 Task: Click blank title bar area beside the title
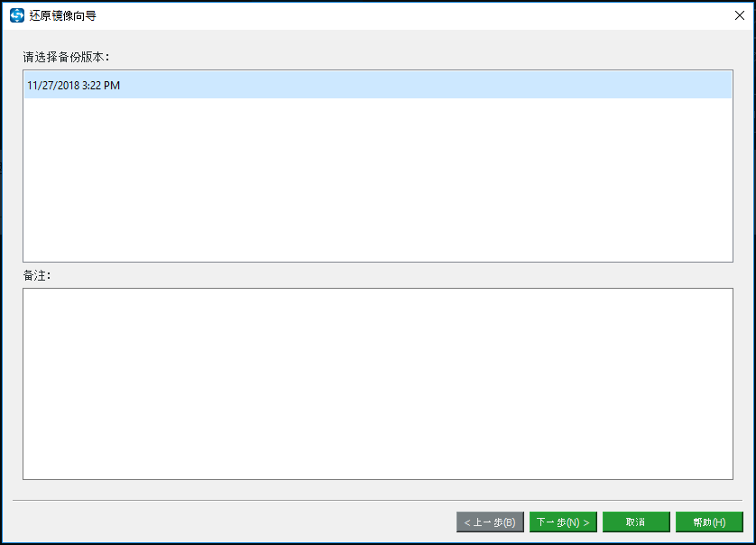410,15
